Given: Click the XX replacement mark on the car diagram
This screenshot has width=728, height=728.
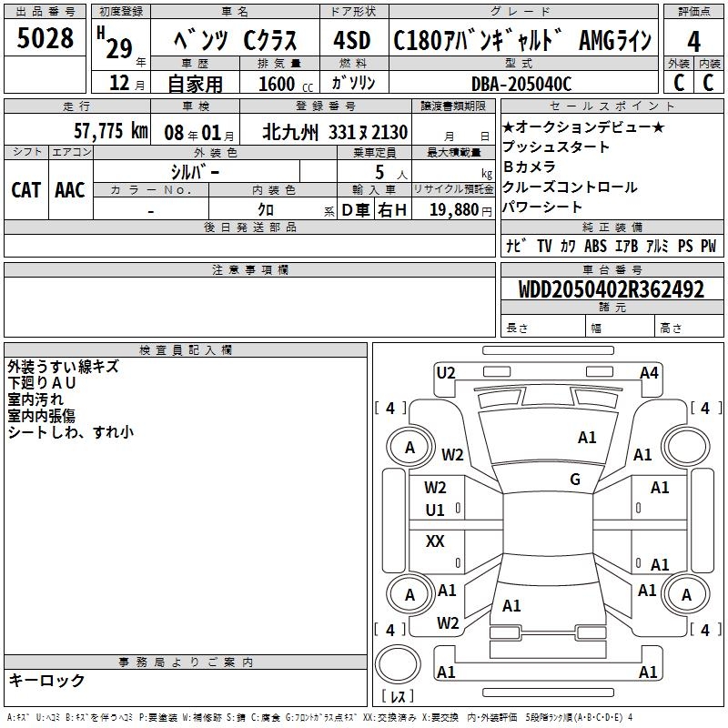Looking at the screenshot, I should (x=435, y=541).
